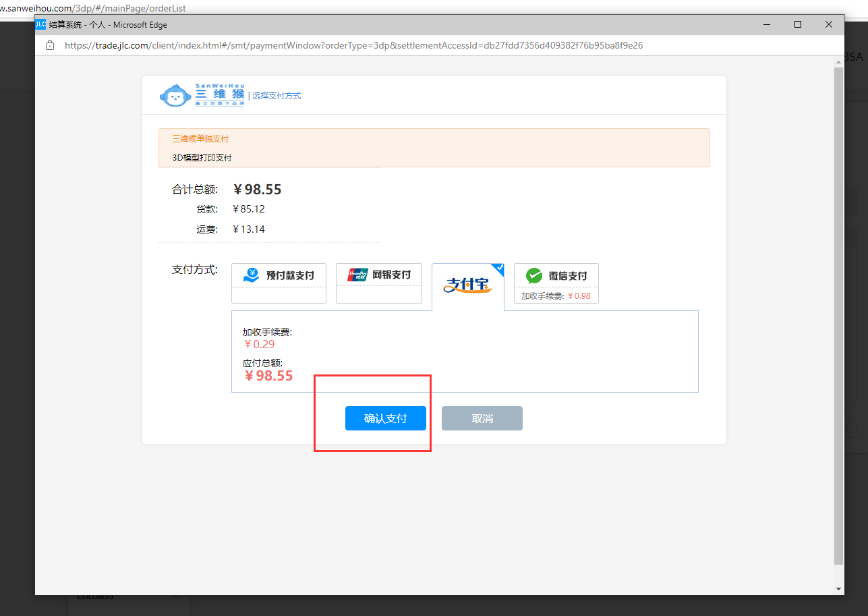
Task: Choose 网银支付 as payment method
Action: (378, 275)
